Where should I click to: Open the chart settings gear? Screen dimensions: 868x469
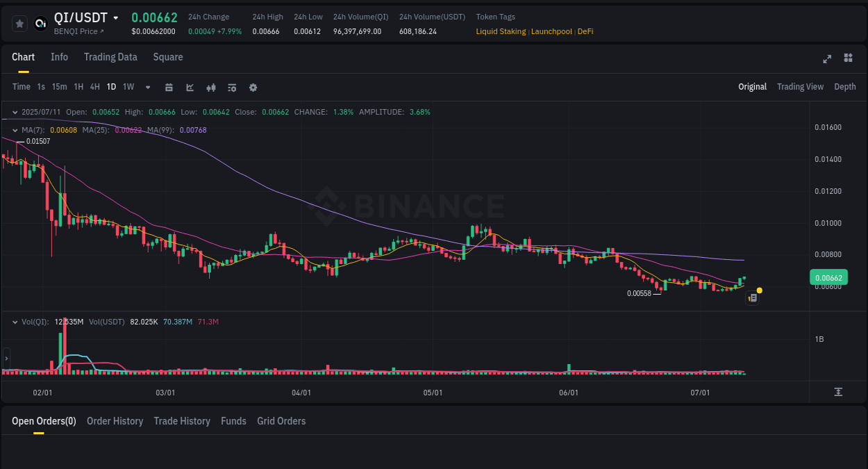pyautogui.click(x=253, y=87)
